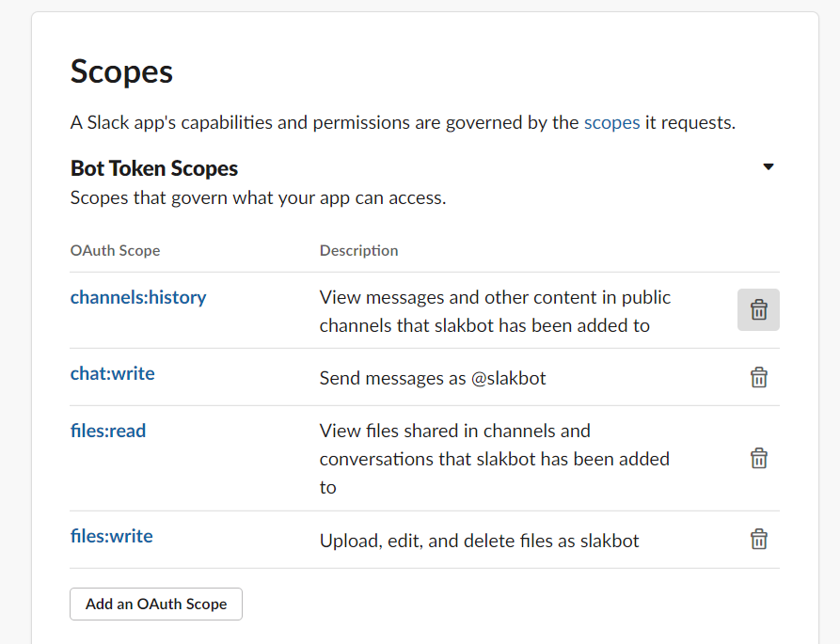Click the files:write scope name link
The image size is (840, 644).
111,536
